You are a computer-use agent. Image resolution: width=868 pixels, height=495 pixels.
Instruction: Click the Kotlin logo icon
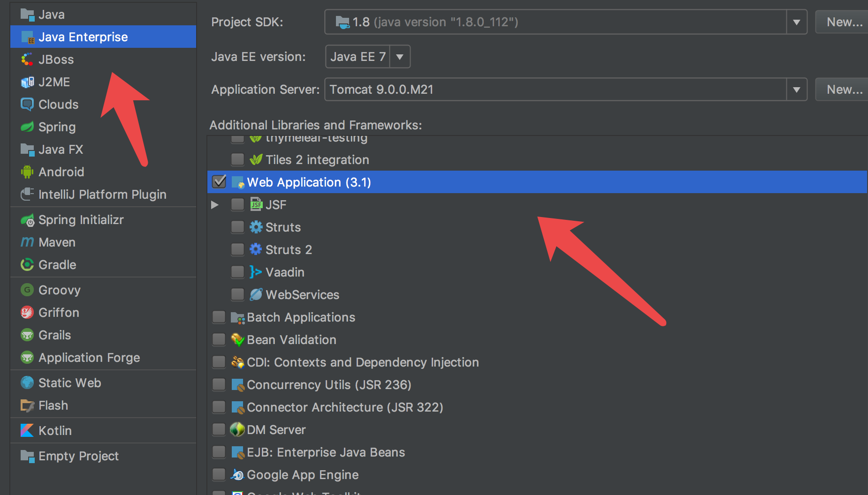[x=27, y=430]
